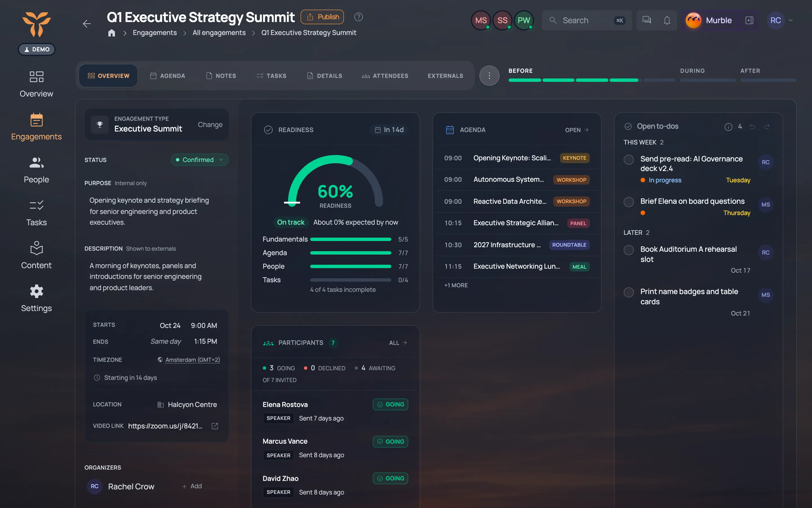Click the undo arrow in Open to-dos

tap(752, 127)
